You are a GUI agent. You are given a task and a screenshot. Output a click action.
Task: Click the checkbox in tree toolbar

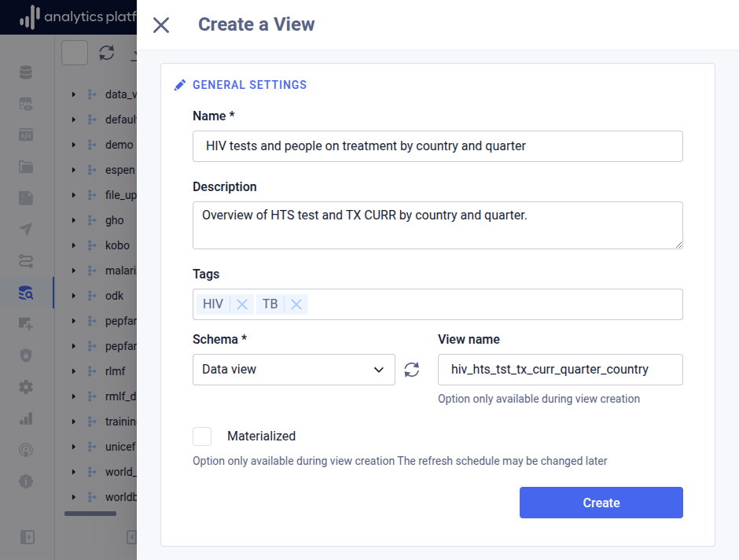75,53
